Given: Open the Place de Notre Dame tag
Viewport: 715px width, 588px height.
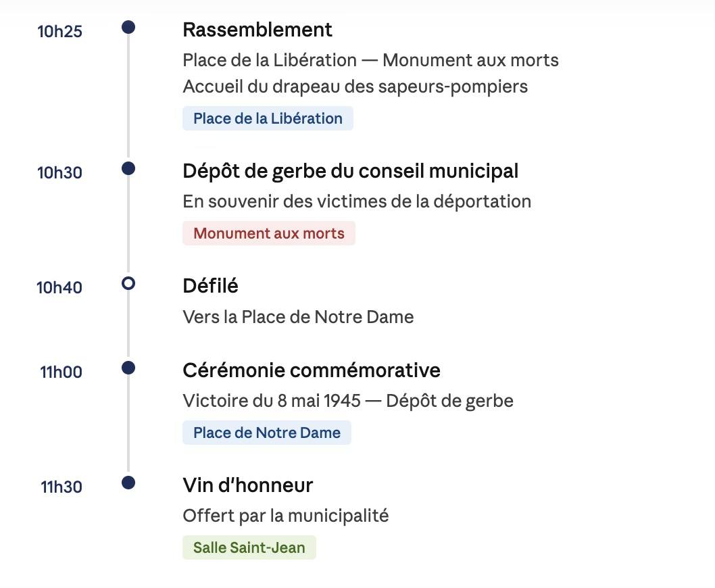Looking at the screenshot, I should [x=267, y=433].
